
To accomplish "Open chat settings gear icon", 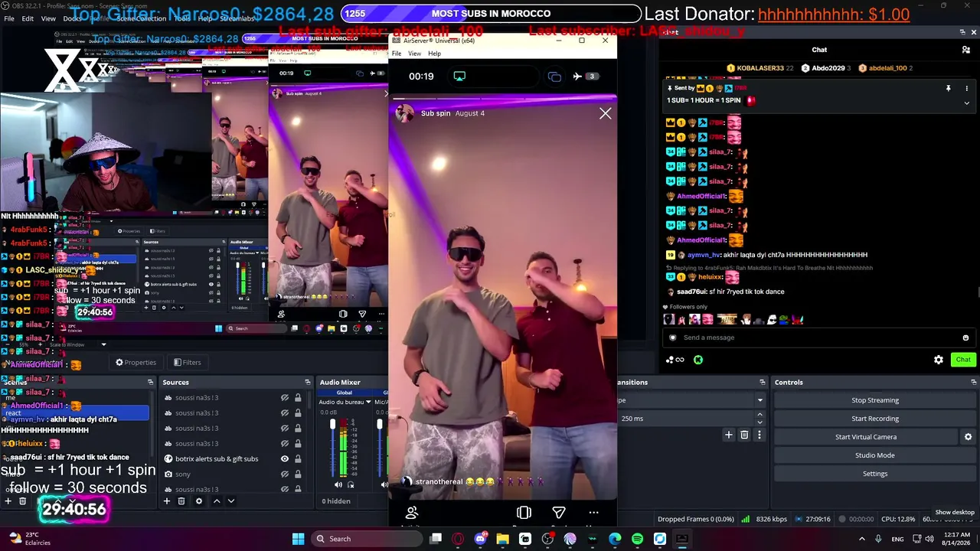I will (x=939, y=360).
